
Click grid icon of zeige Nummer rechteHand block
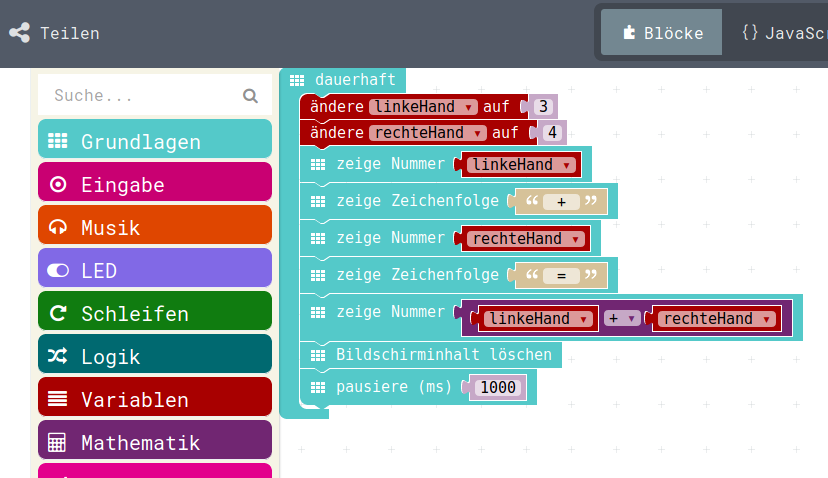click(318, 239)
